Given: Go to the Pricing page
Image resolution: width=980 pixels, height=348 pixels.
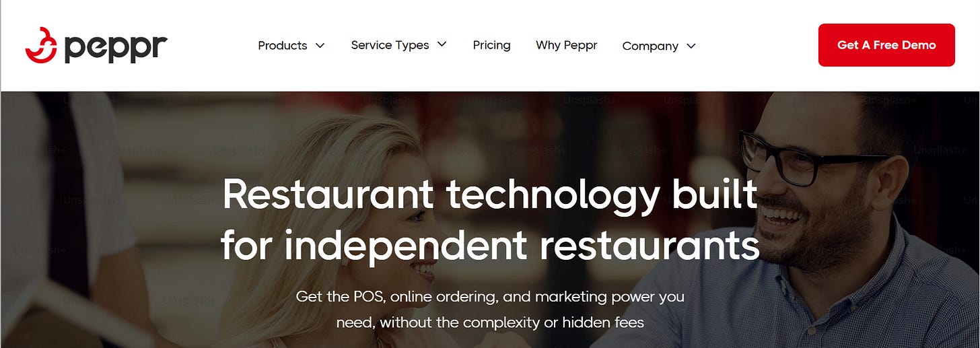Looking at the screenshot, I should 491,45.
